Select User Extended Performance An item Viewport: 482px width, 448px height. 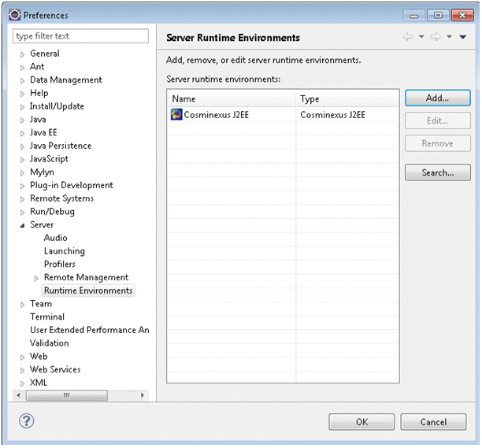pyautogui.click(x=90, y=330)
